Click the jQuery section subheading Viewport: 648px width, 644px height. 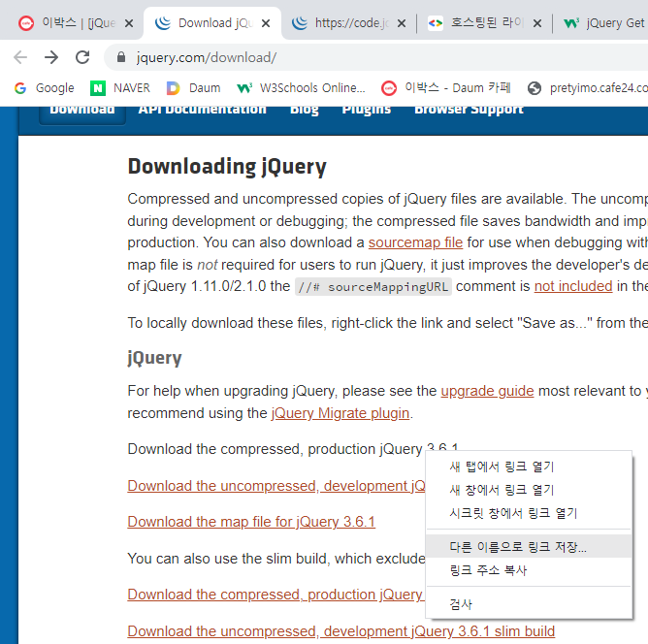pyautogui.click(x=154, y=358)
